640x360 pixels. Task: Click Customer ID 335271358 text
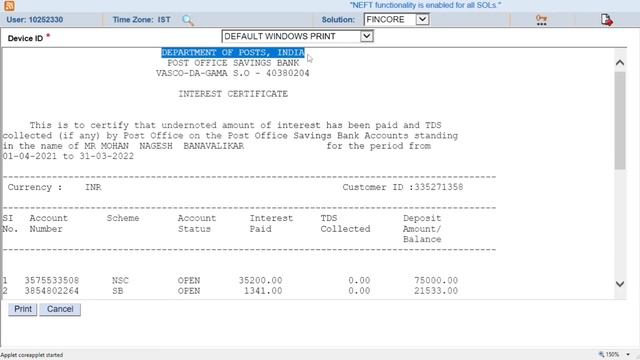pos(403,187)
